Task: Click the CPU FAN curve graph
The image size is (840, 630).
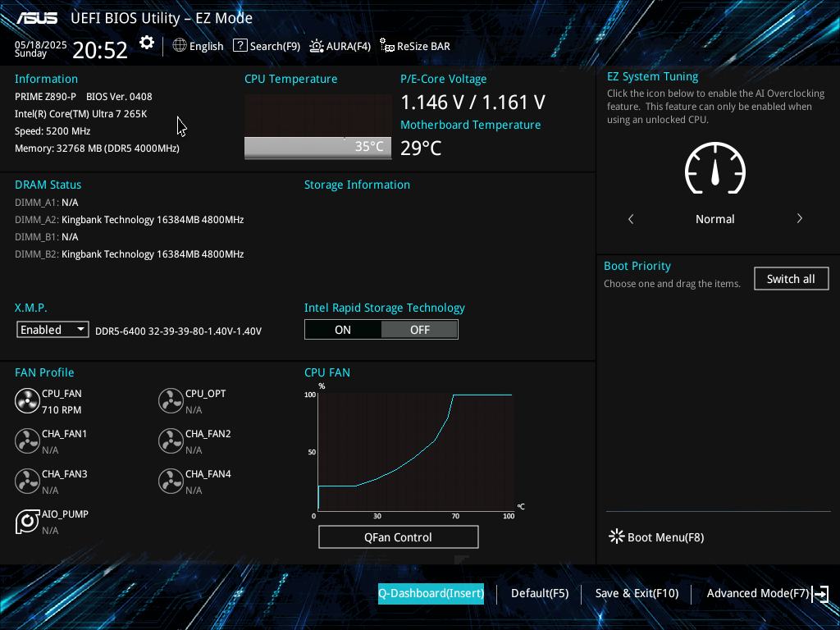Action: pyautogui.click(x=416, y=452)
